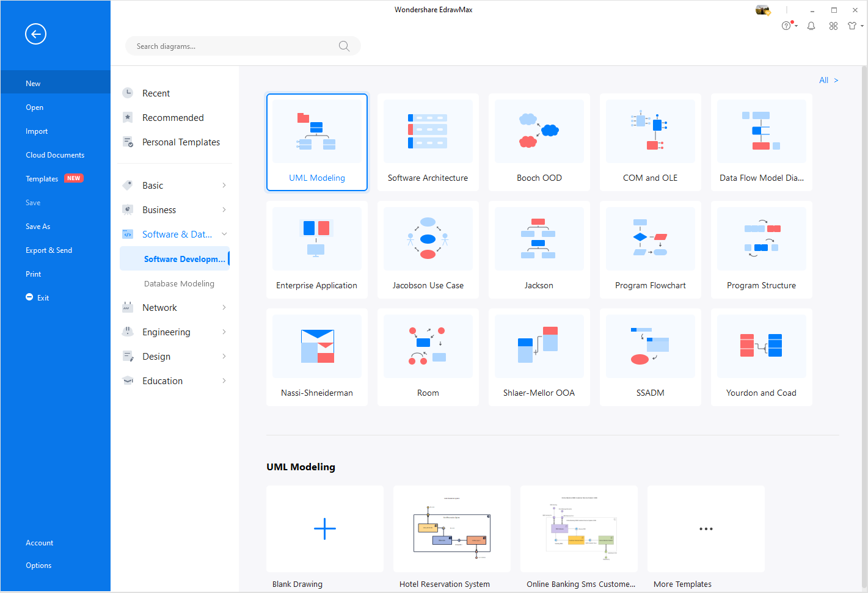Click the Business category icon
868x593 pixels.
[x=128, y=209]
